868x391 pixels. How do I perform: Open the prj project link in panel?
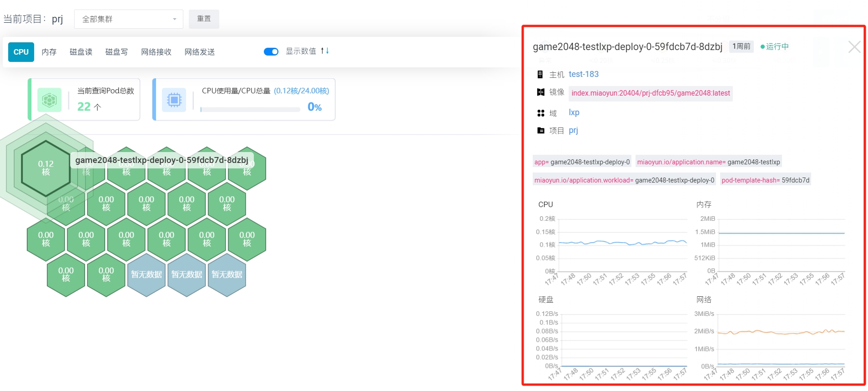click(573, 131)
